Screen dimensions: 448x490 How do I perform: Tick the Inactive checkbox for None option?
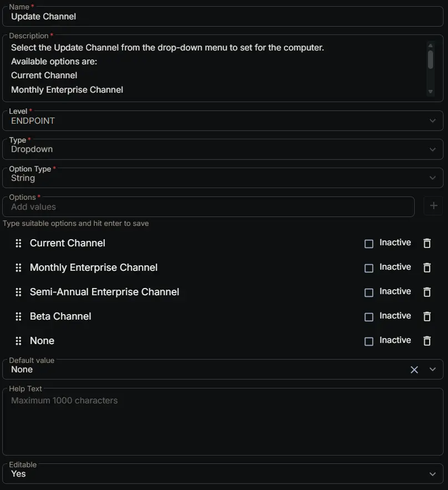coord(369,341)
